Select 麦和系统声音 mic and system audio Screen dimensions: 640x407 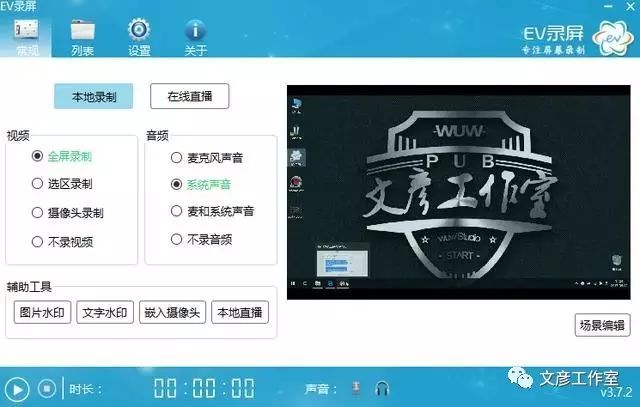pos(212,211)
